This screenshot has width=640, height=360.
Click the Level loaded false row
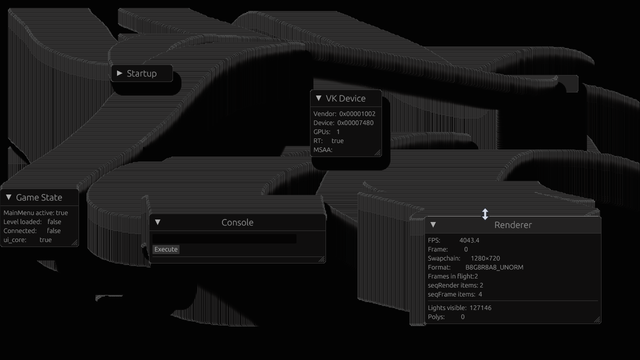point(32,222)
